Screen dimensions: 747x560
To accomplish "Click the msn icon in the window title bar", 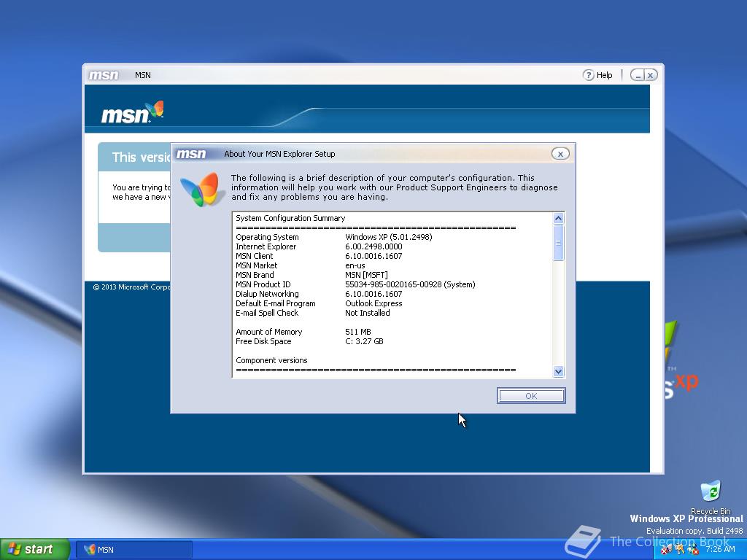I will (102, 75).
